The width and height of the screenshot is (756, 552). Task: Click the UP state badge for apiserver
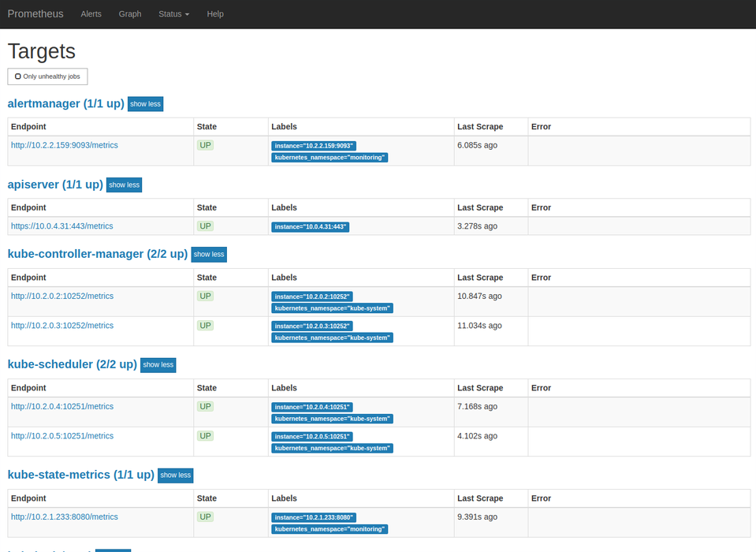coord(206,226)
